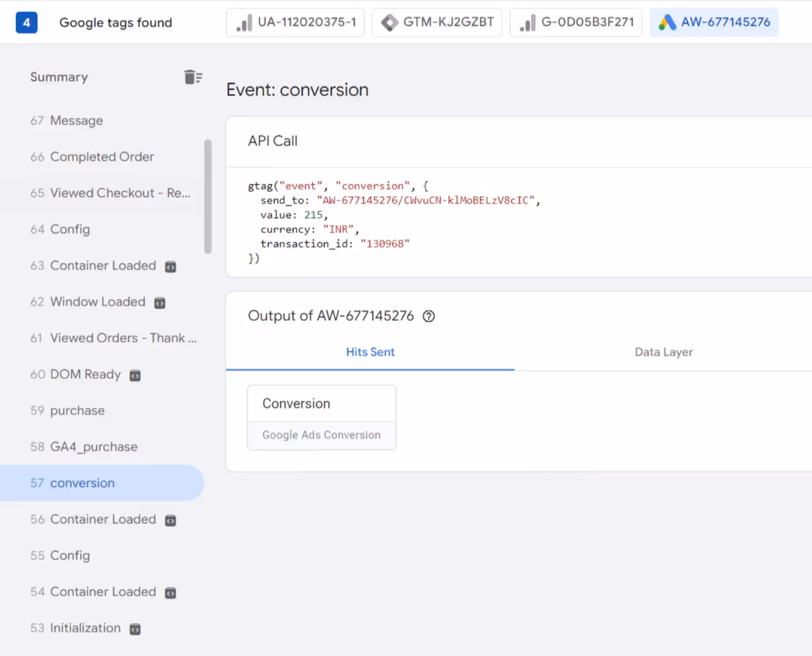Select event 63 Container Loaded

(102, 266)
